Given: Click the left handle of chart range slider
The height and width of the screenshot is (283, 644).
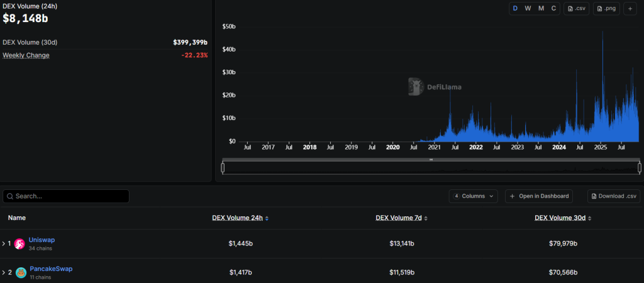Looking at the screenshot, I should pyautogui.click(x=223, y=167).
